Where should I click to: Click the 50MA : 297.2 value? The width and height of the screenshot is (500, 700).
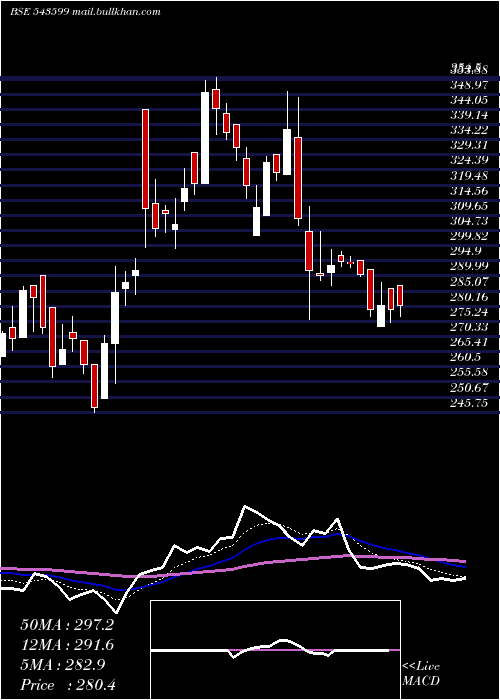(67, 625)
